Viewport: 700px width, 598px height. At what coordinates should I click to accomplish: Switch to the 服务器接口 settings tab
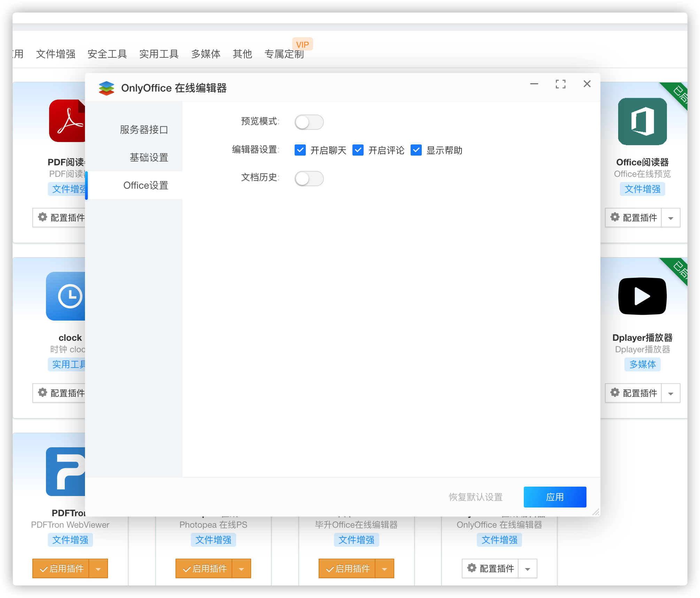pyautogui.click(x=144, y=129)
